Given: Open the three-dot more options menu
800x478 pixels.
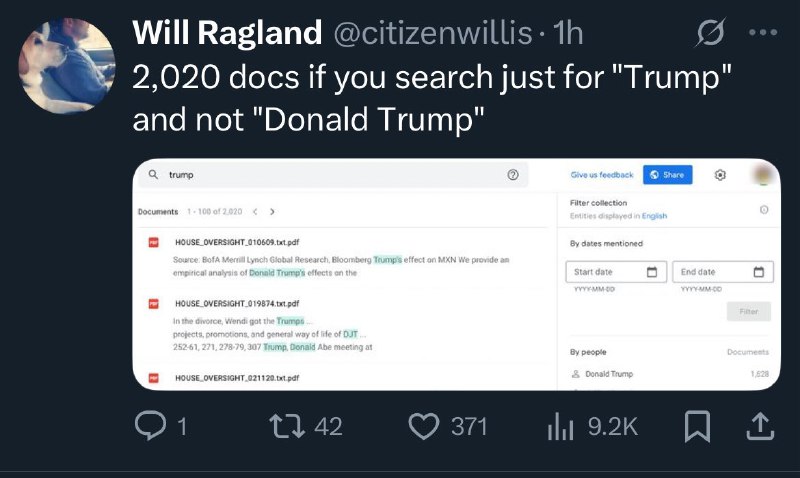Looking at the screenshot, I should (x=763, y=32).
